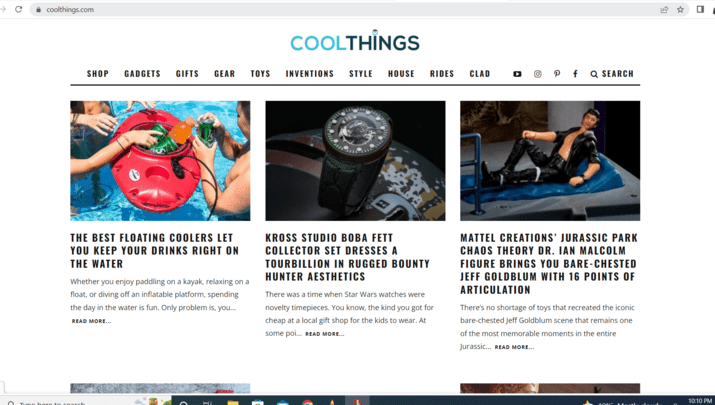Image resolution: width=715 pixels, height=405 pixels.
Task: Open Kross Studio Boba Fett article headline
Action: (x=347, y=257)
